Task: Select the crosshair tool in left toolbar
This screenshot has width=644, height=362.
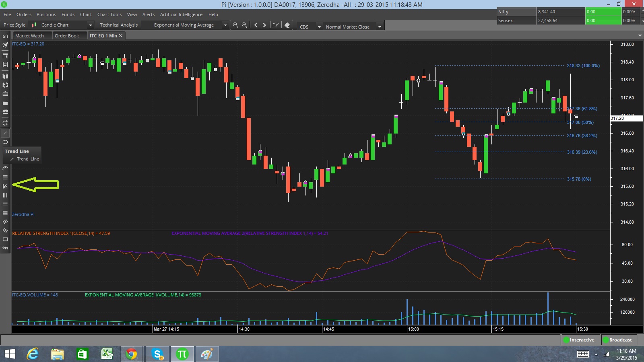Action: [5, 123]
